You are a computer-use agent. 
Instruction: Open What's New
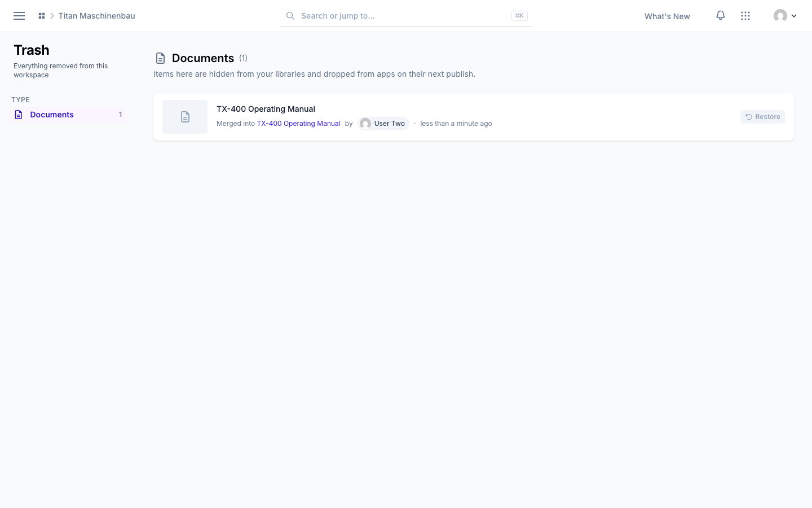pyautogui.click(x=667, y=16)
